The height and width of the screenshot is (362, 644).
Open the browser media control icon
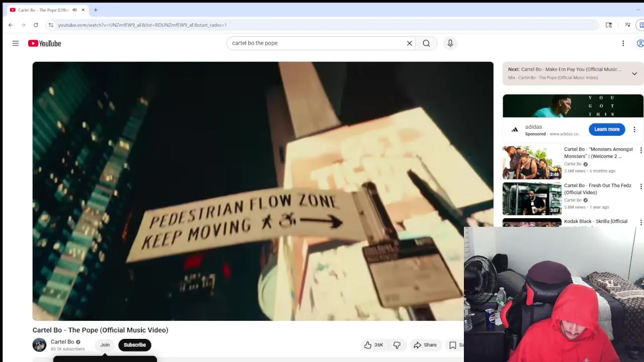(627, 25)
